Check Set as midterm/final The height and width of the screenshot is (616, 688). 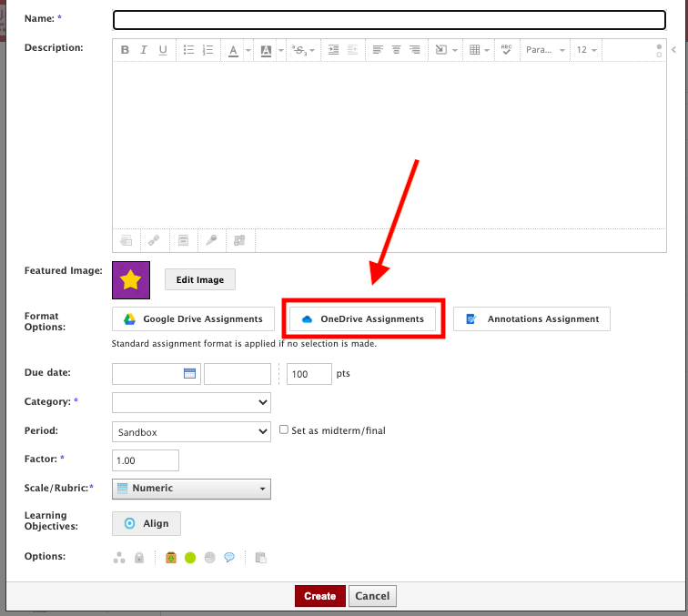[x=284, y=429]
